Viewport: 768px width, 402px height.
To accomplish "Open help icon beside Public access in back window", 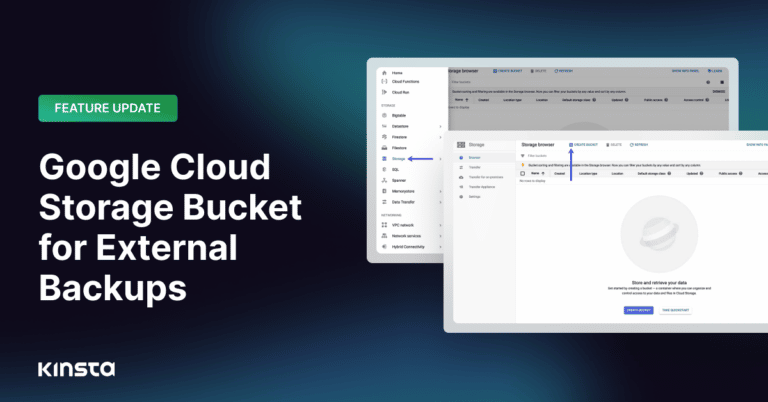I will point(666,100).
